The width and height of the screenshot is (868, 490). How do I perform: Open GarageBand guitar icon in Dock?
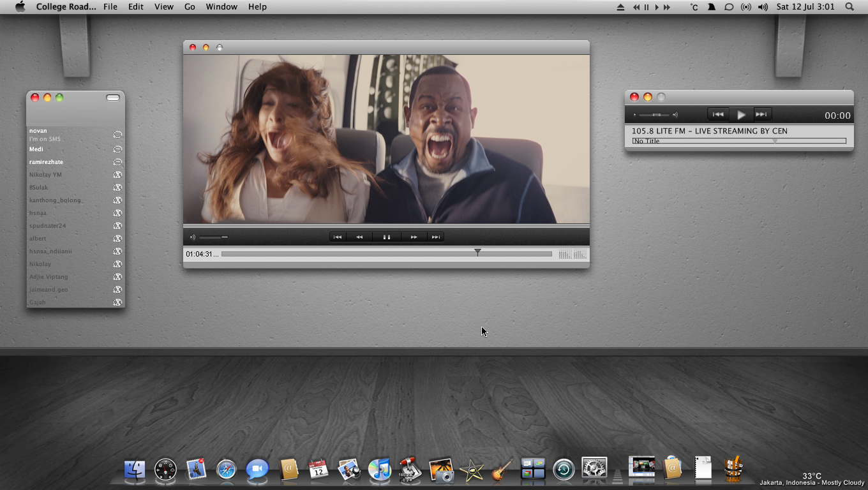[x=502, y=470]
